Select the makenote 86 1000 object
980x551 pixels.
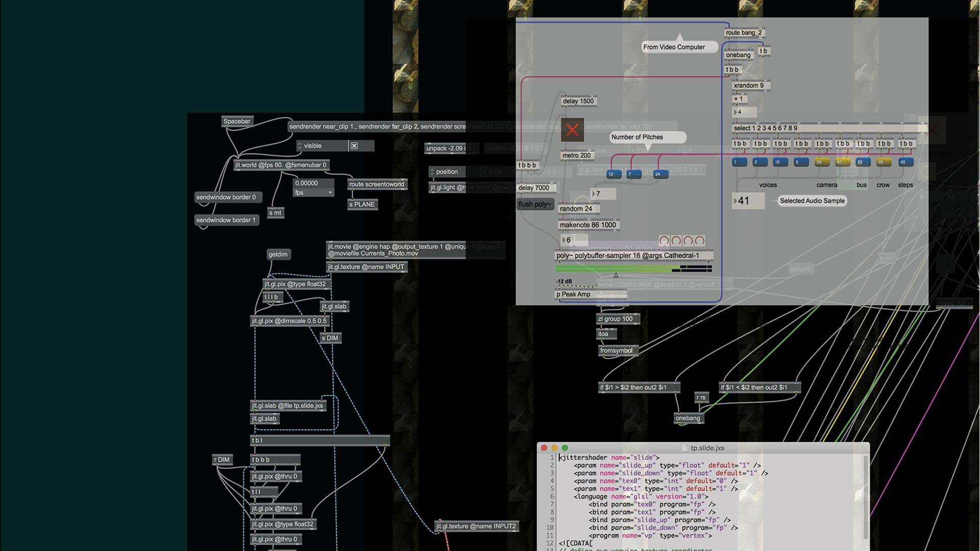click(589, 225)
